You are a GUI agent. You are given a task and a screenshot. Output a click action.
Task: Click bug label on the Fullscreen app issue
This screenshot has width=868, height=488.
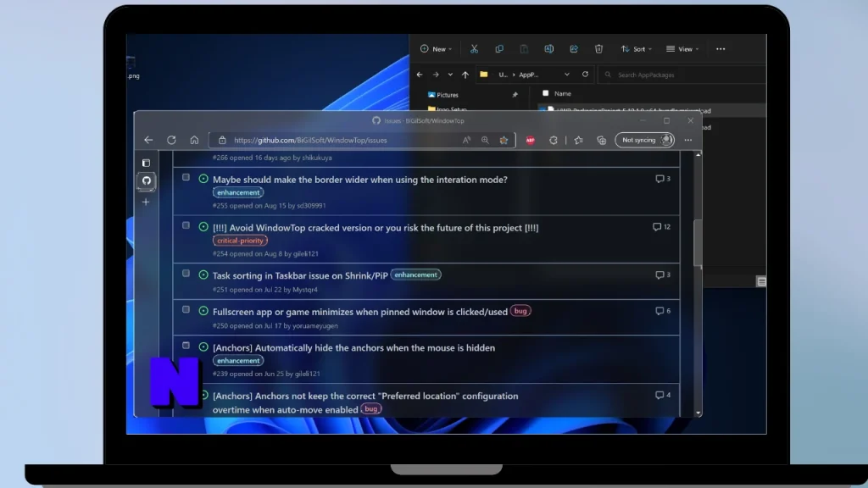click(x=520, y=311)
